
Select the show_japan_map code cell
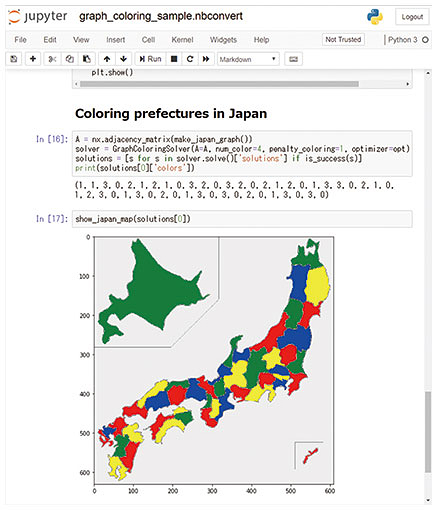(242, 219)
